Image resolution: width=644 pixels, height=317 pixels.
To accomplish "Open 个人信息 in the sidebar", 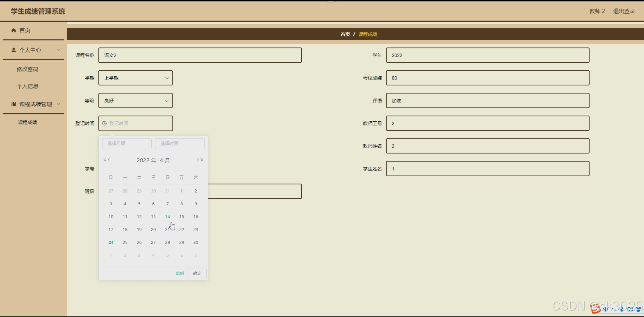I will [x=27, y=86].
